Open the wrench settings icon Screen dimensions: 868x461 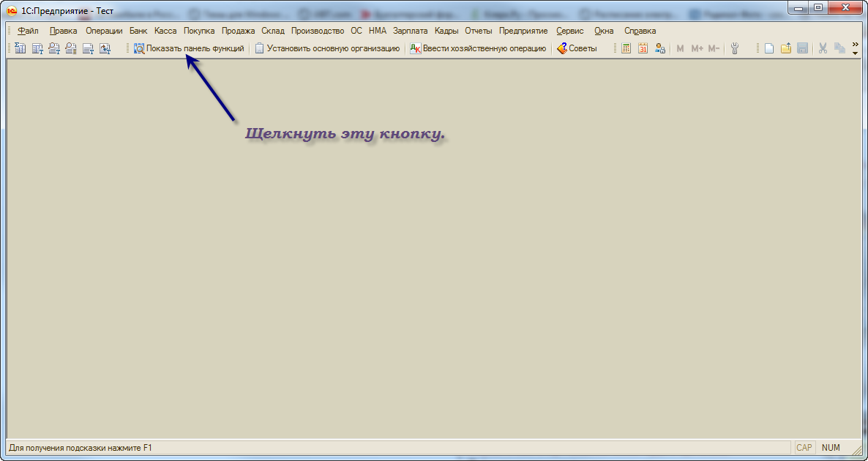click(x=736, y=48)
